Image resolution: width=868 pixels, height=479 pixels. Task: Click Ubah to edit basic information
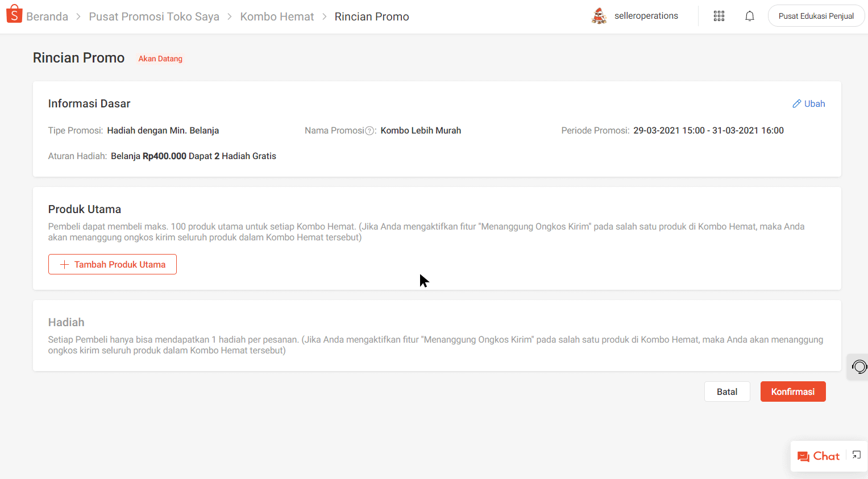(x=809, y=103)
